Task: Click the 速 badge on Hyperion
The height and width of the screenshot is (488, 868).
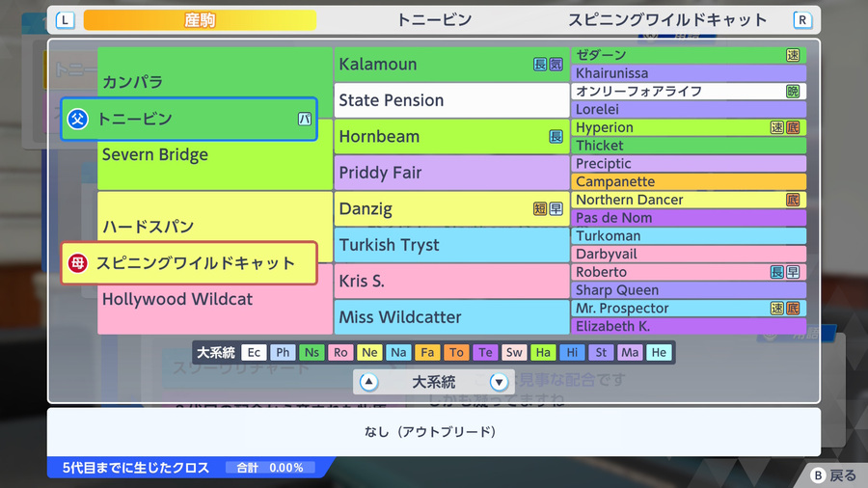Action: click(x=776, y=128)
